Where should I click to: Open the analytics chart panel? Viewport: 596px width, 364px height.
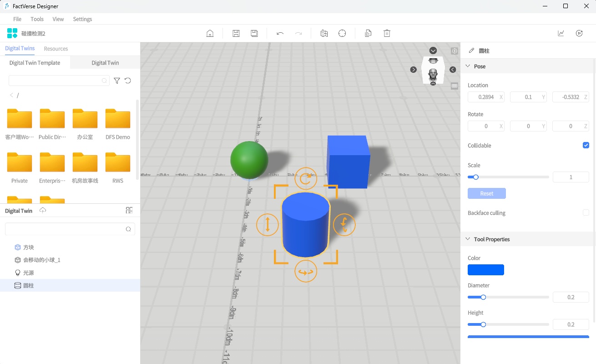coord(561,33)
